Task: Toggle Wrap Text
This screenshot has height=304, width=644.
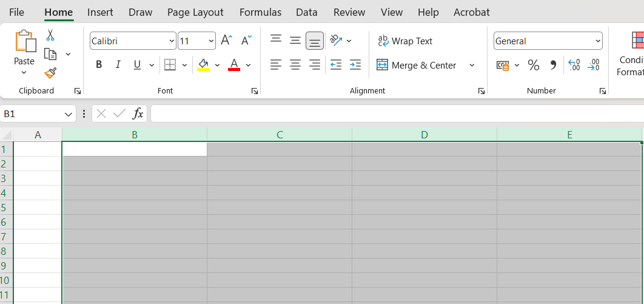Action: click(405, 41)
